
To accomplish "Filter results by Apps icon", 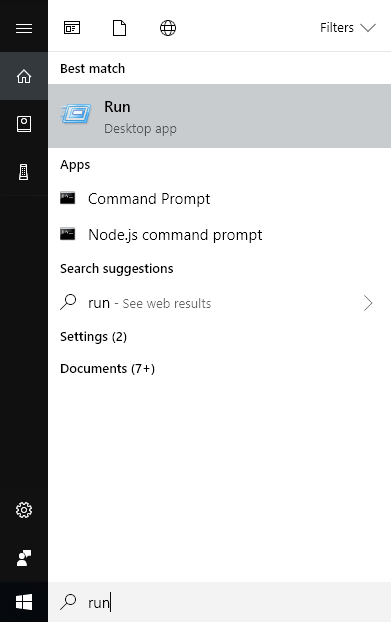I will [72, 28].
